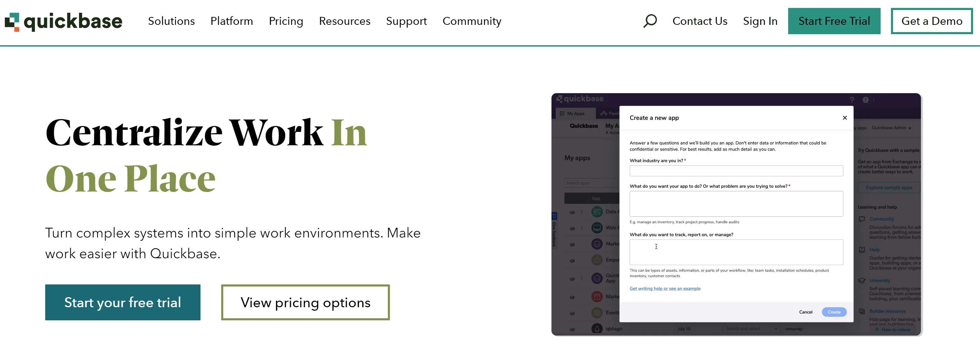Screen dimensions: 980x359
Task: Click the Create button in the dialog
Action: tap(834, 312)
